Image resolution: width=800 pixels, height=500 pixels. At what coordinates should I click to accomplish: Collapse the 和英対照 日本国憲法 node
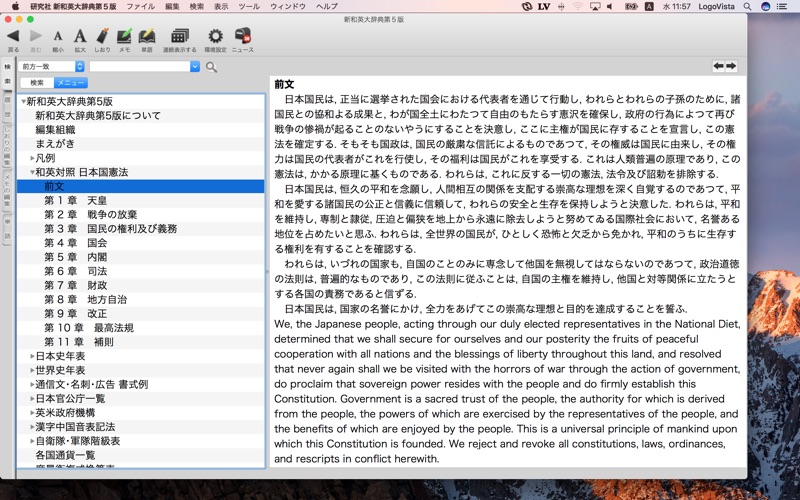pyautogui.click(x=32, y=172)
